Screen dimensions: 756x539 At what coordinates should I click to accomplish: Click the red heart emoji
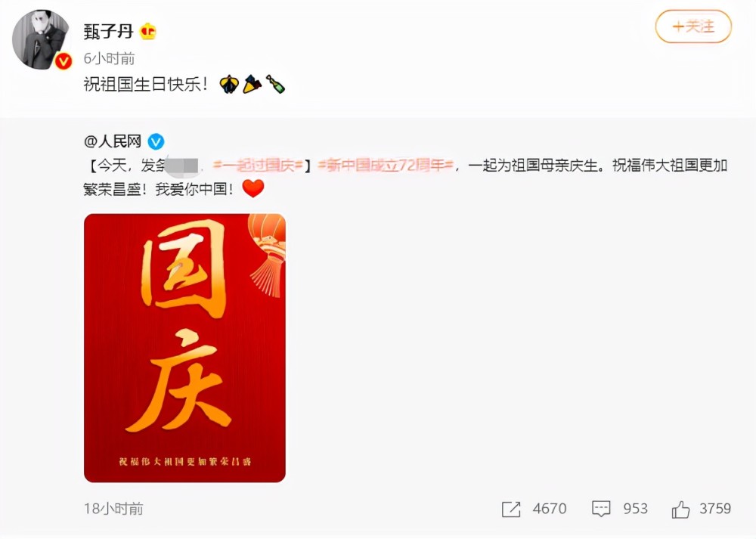253,188
